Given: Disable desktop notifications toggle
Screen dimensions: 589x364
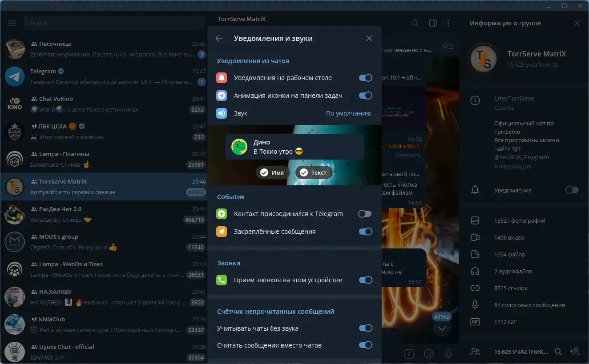Looking at the screenshot, I should point(366,78).
